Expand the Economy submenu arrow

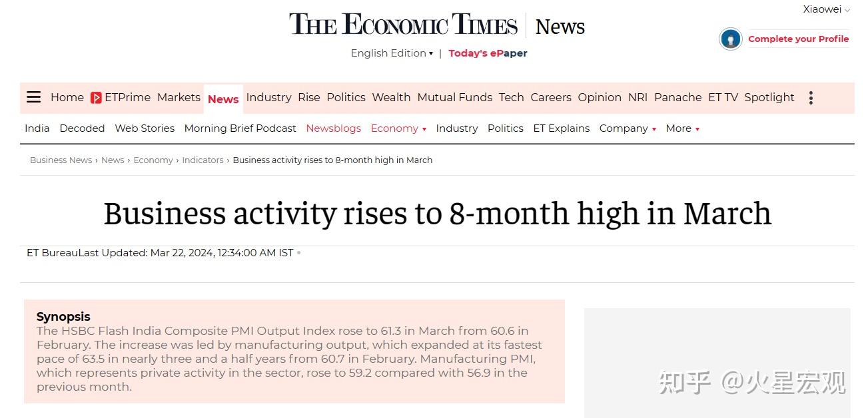click(x=424, y=129)
